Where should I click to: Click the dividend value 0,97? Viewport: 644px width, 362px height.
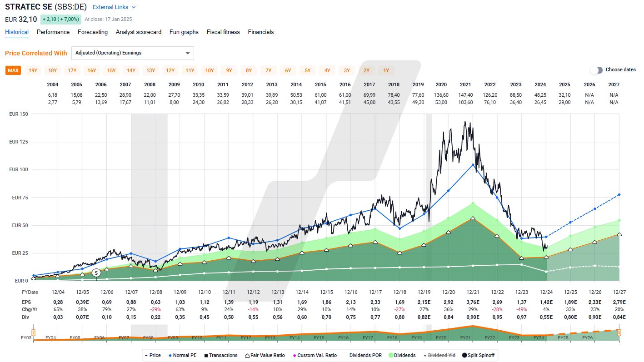click(522, 317)
